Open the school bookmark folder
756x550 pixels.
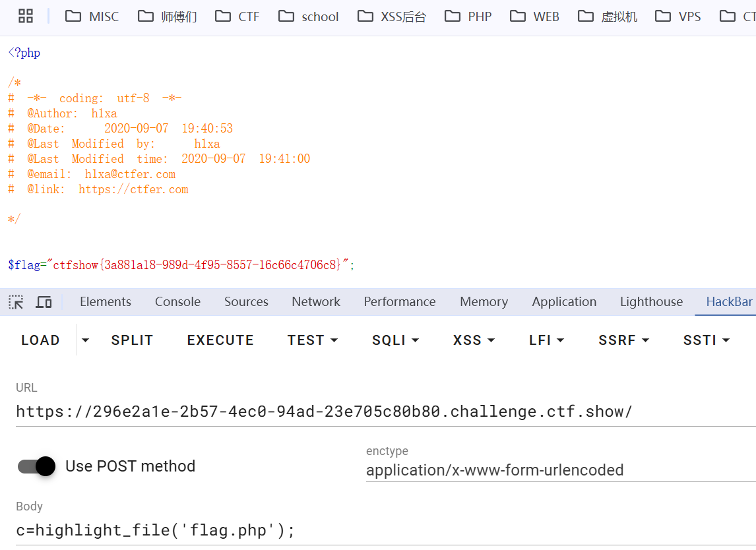pos(309,16)
